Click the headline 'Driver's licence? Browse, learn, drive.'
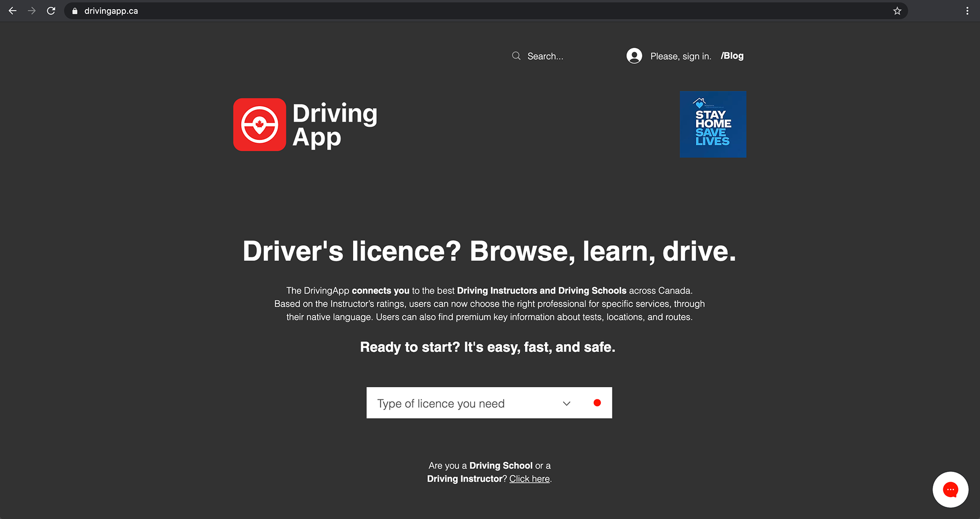The height and width of the screenshot is (519, 980). coord(489,251)
